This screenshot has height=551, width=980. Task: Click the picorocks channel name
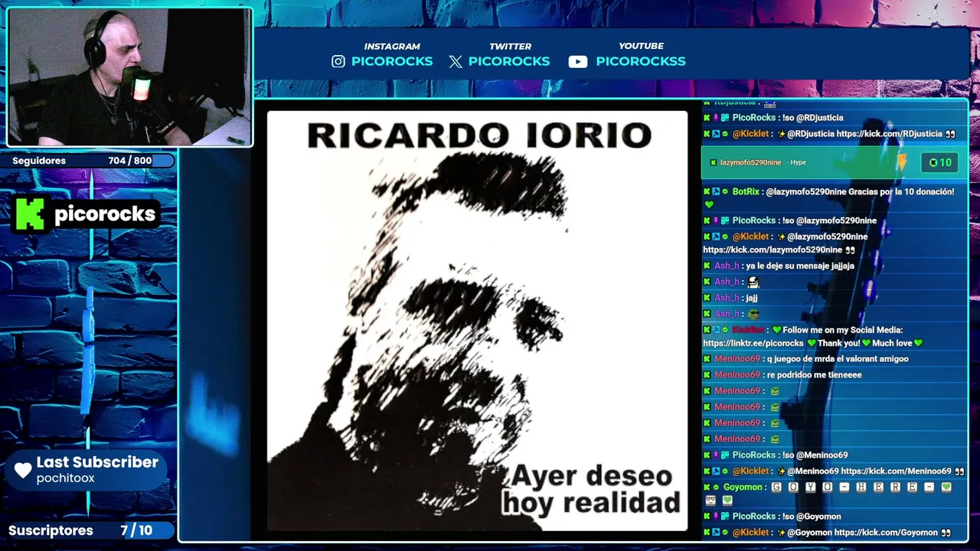pyautogui.click(x=105, y=214)
